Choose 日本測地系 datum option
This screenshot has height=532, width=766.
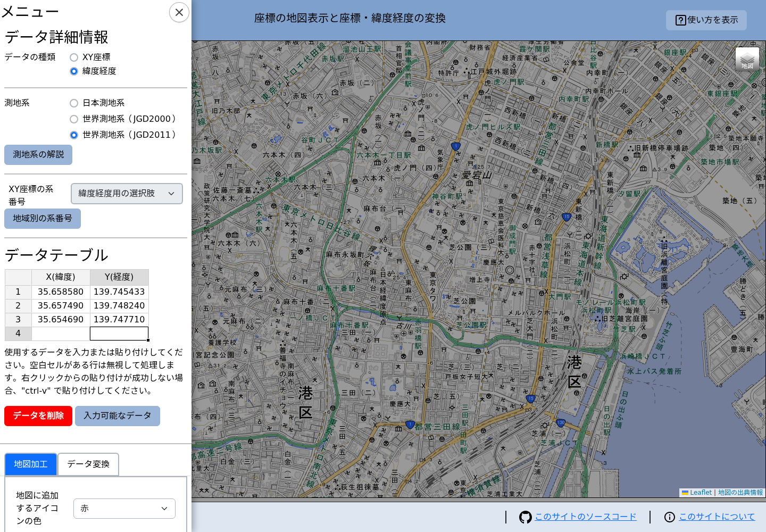(x=74, y=103)
